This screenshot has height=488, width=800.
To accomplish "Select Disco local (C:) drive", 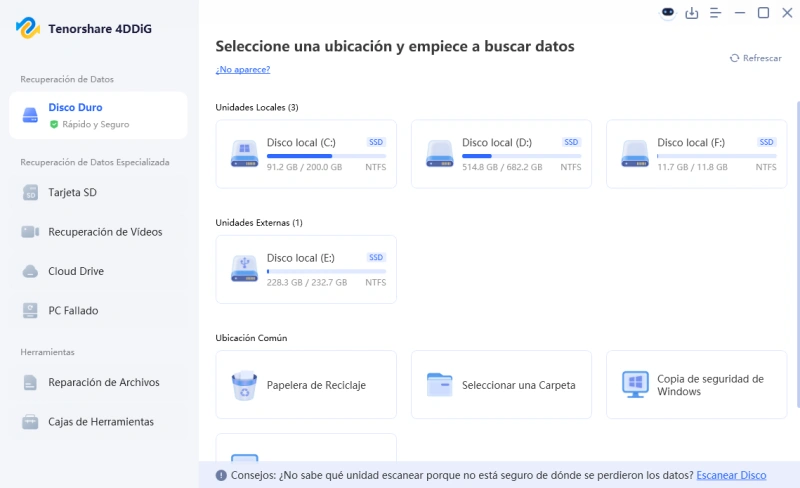I will 306,154.
